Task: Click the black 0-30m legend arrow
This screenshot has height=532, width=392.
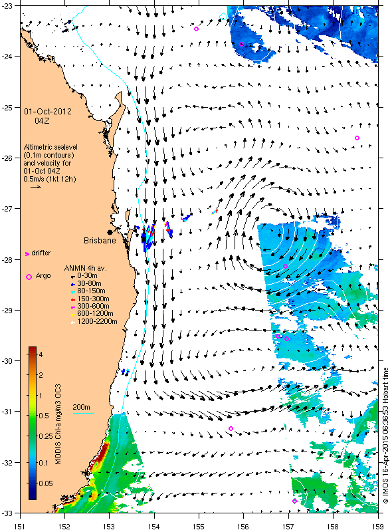Action: tap(72, 277)
